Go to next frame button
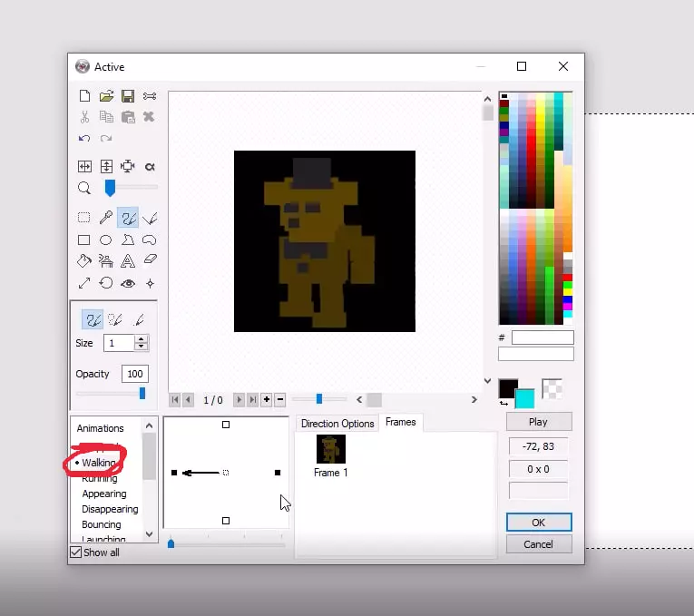The width and height of the screenshot is (694, 616). point(239,399)
